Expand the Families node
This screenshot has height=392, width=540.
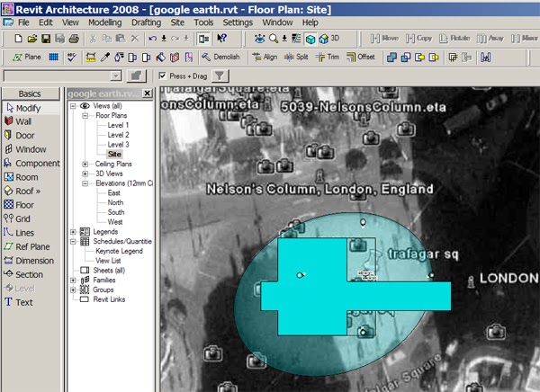73,281
